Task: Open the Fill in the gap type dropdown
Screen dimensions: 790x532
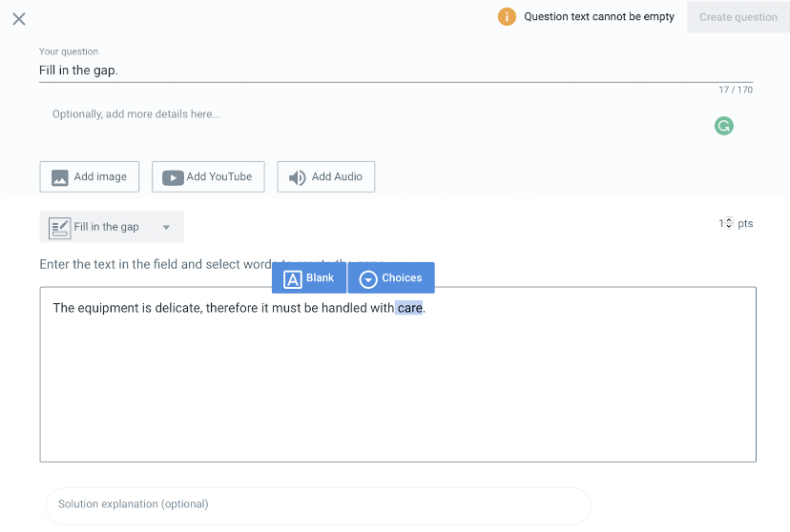Action: click(112, 227)
